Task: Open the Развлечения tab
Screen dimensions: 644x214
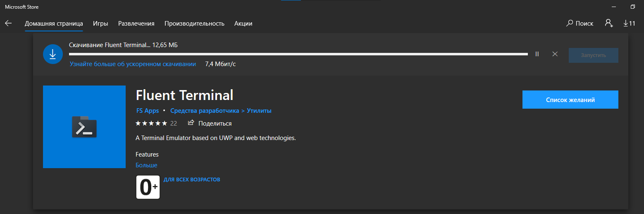Action: (136, 24)
